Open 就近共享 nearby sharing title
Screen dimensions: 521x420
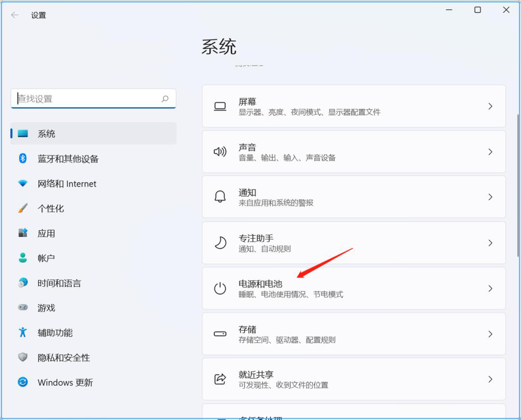tap(256, 375)
